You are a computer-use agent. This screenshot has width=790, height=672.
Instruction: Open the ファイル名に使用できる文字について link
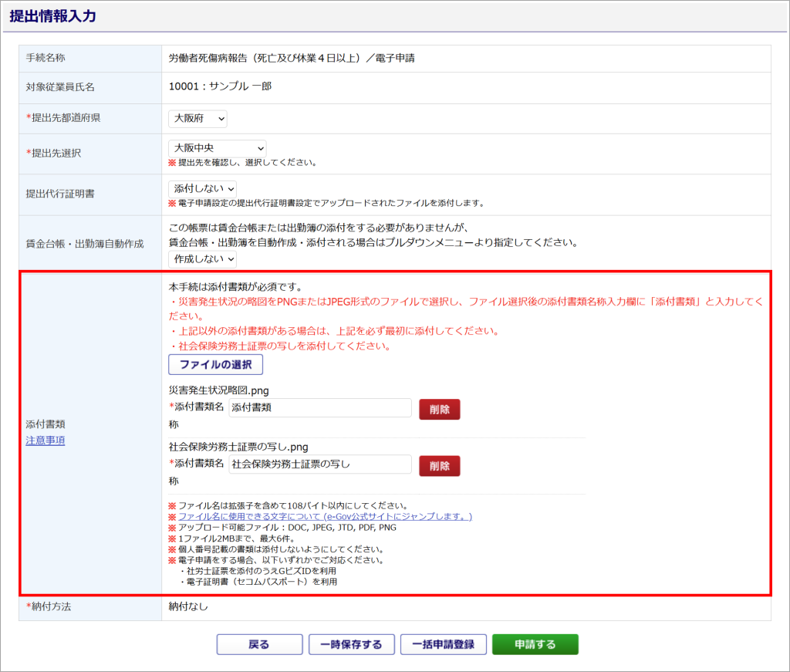325,516
